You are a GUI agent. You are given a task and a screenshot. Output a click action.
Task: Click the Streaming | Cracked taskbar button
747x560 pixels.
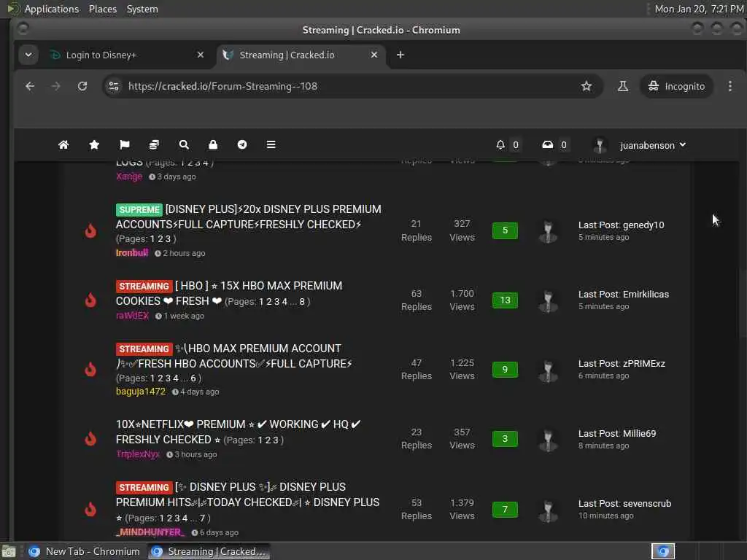click(209, 551)
